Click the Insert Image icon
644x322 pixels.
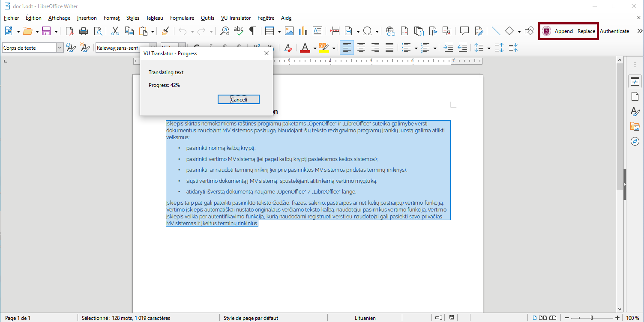click(x=289, y=31)
